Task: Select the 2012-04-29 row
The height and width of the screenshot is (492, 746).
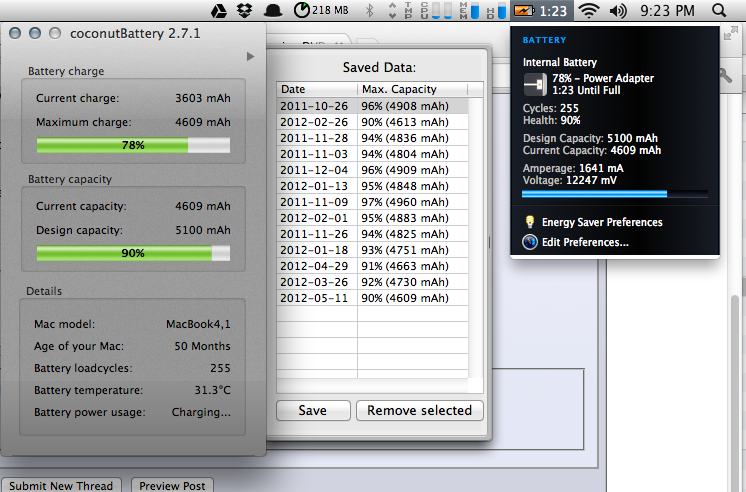Action: 373,266
